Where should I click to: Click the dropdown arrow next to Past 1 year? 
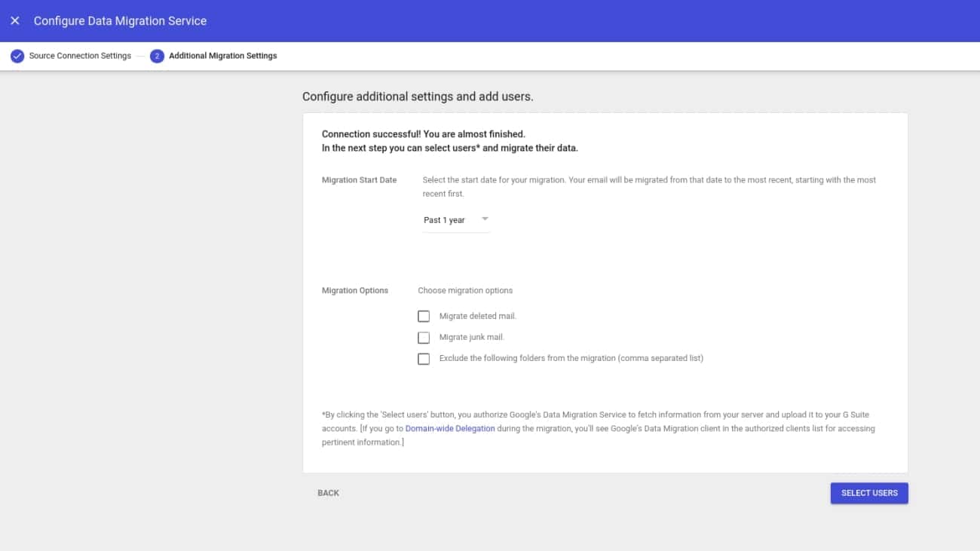(485, 219)
